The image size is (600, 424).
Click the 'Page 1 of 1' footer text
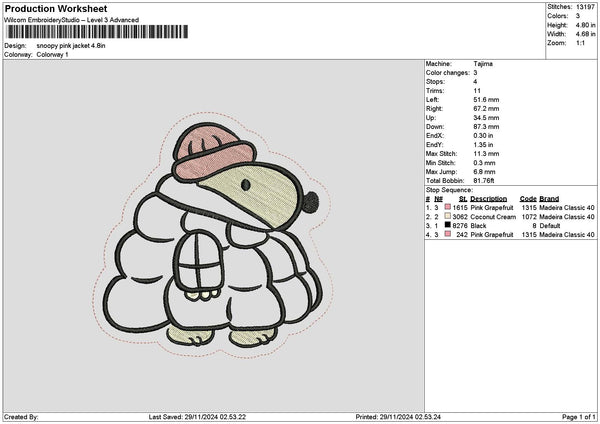click(579, 417)
